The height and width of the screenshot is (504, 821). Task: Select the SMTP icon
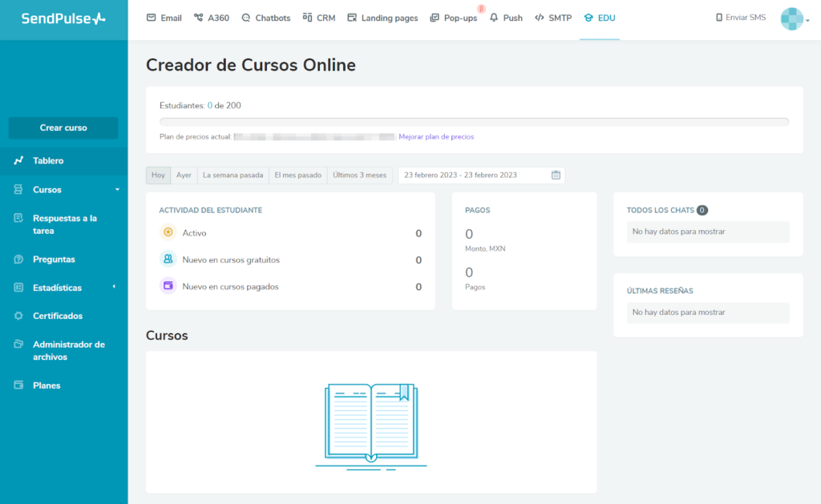point(552,17)
